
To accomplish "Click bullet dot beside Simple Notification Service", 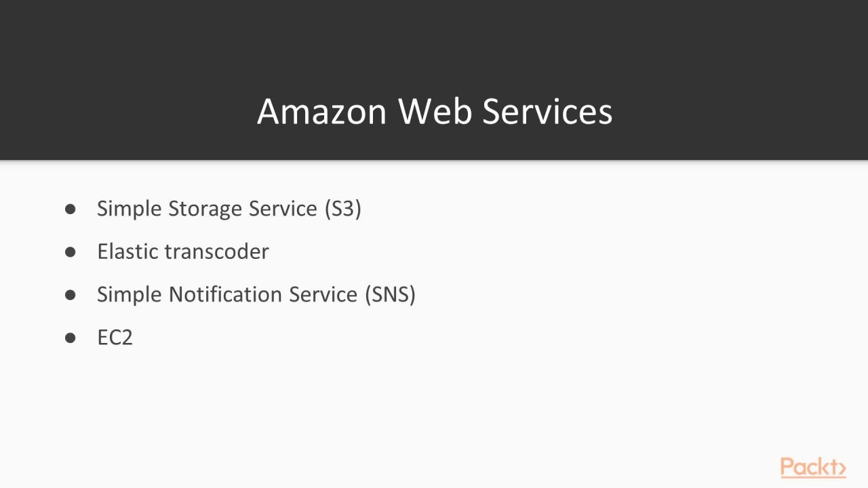I will click(x=71, y=295).
